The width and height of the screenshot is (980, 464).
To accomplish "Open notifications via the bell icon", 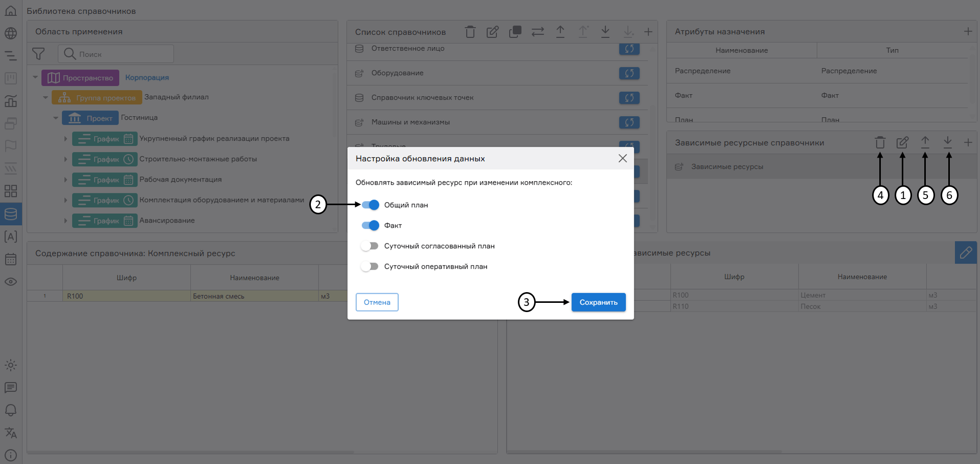I will point(11,410).
